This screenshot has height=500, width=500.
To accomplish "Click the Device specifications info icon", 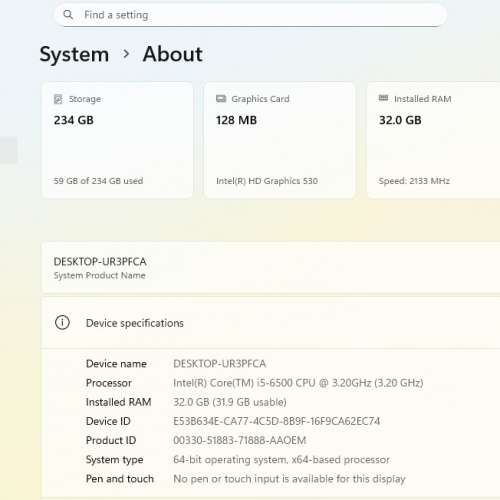I will [62, 323].
